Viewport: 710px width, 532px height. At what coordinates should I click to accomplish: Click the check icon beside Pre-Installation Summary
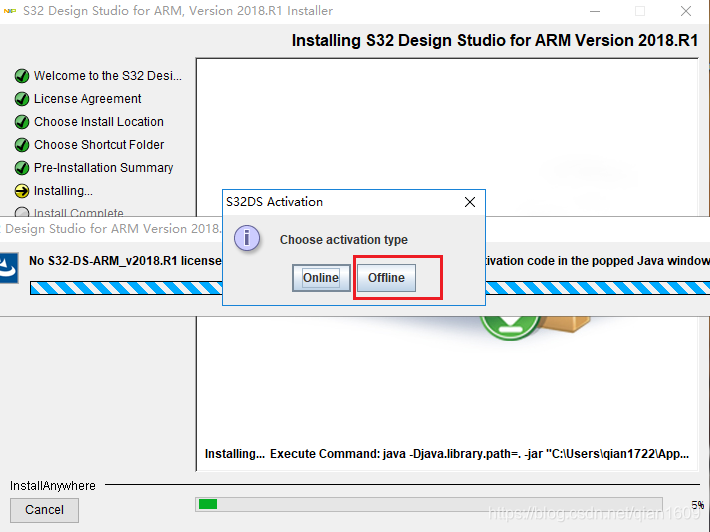click(x=22, y=168)
